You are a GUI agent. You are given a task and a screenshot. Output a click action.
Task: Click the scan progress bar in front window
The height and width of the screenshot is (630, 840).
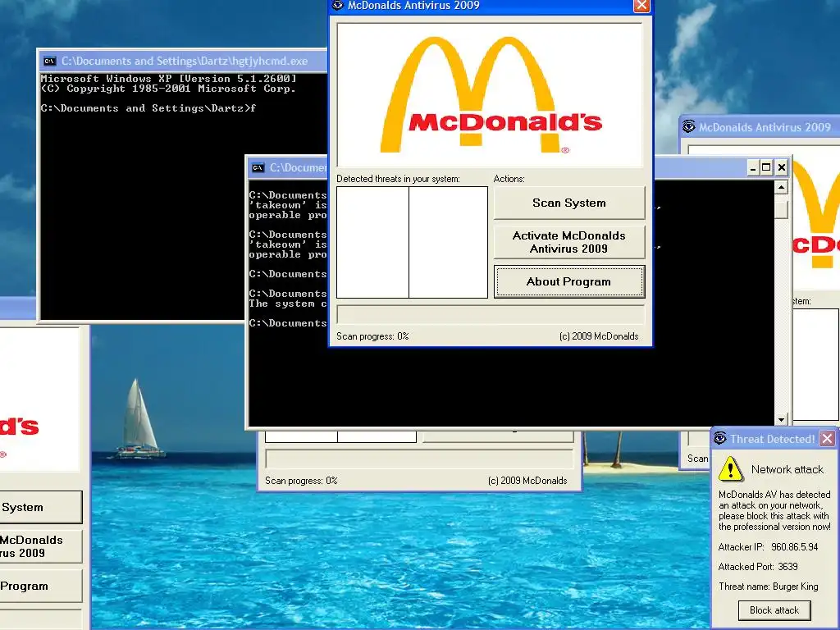pos(491,314)
